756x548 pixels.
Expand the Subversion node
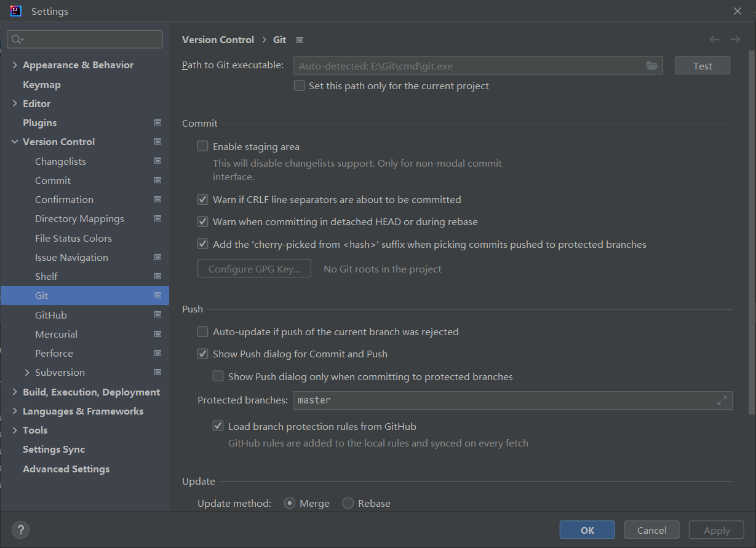(27, 372)
